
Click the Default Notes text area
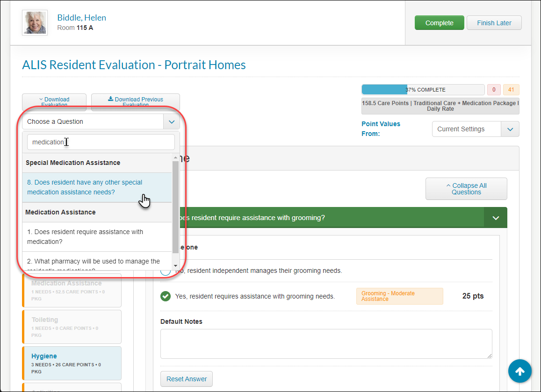326,344
